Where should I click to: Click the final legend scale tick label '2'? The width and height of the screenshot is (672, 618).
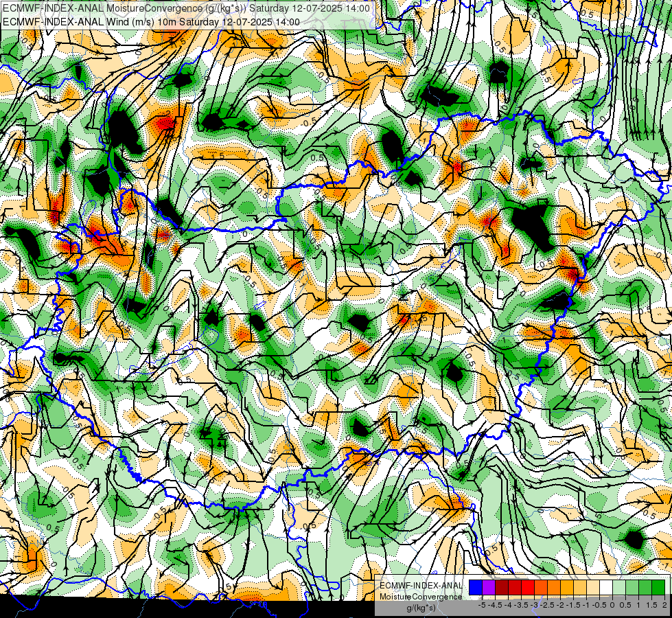click(x=664, y=605)
